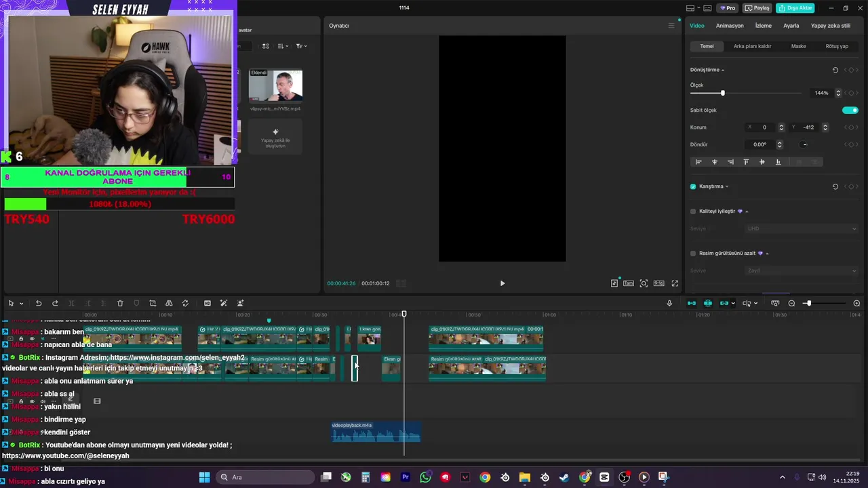
Task: Enable the Resim gürültüsünü azalt checkbox
Action: [693, 253]
